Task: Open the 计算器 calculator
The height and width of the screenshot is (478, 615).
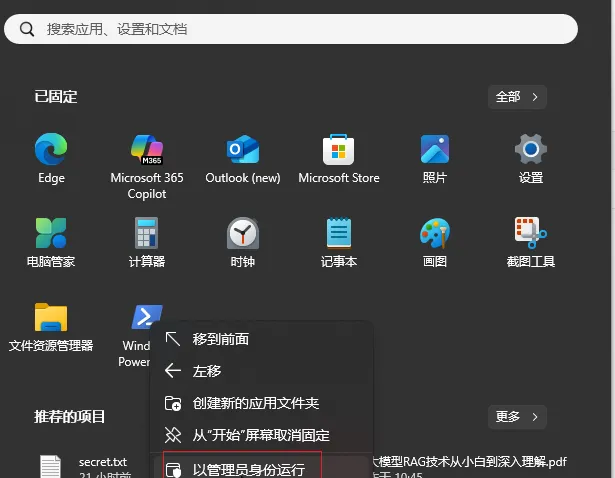Action: [x=147, y=242]
